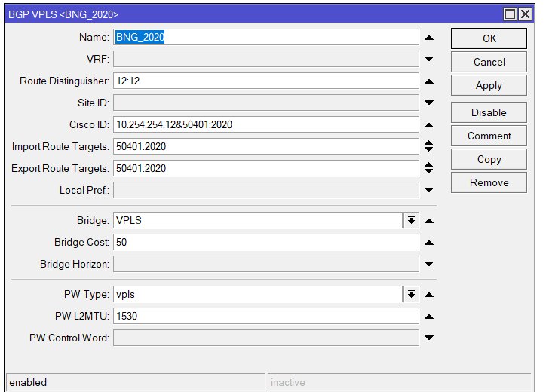Click the Export Route Targets field
The height and width of the screenshot is (392, 549).
tap(266, 168)
